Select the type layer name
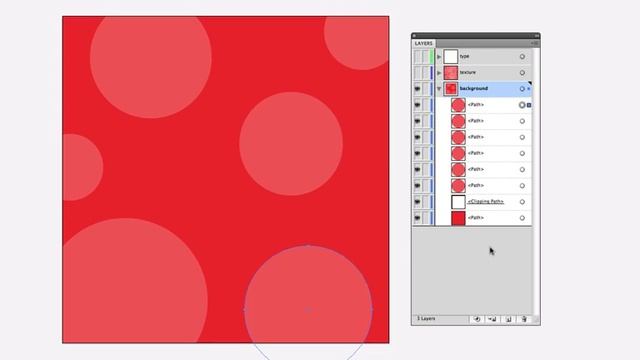 pos(464,56)
